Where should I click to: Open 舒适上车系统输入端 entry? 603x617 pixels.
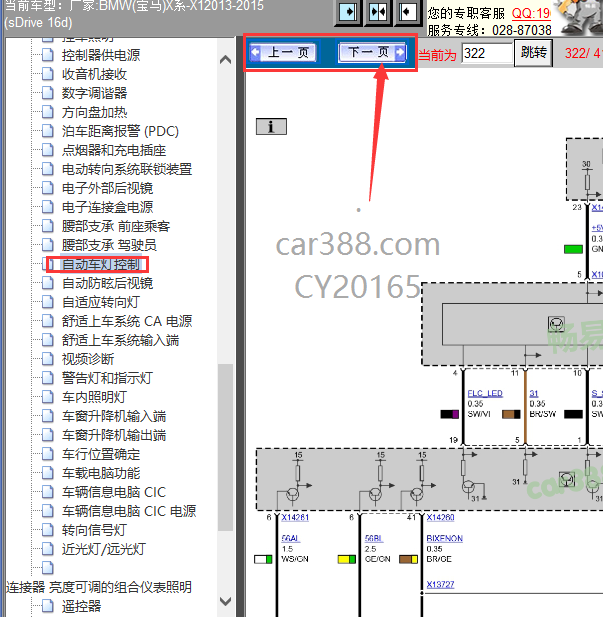tap(120, 340)
